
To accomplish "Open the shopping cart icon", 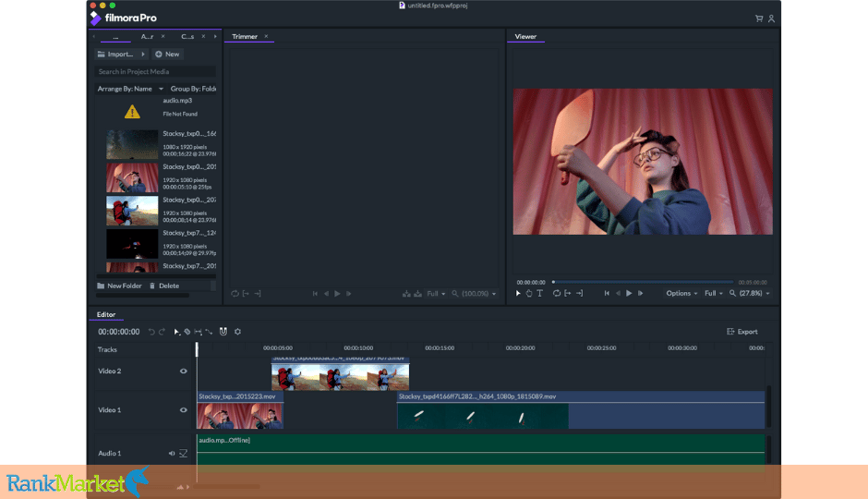I will coord(759,18).
